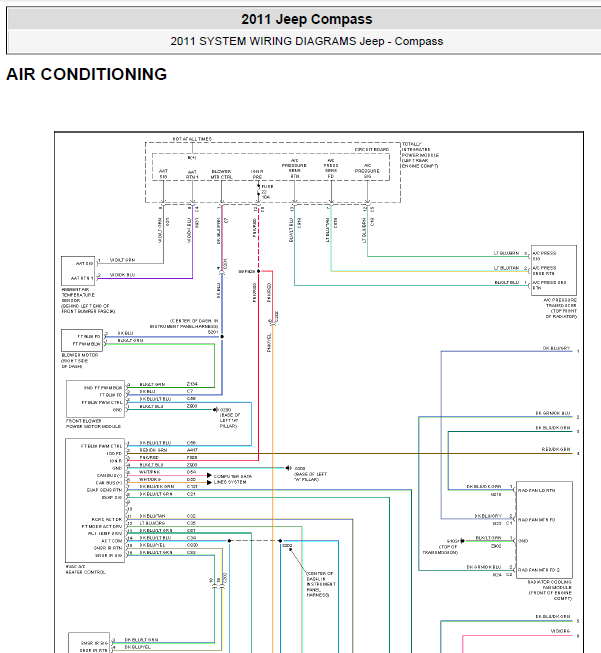Click the "LT BLU/ORG" wire label at pin 12
Screen dimensions: 601x653
(152, 523)
